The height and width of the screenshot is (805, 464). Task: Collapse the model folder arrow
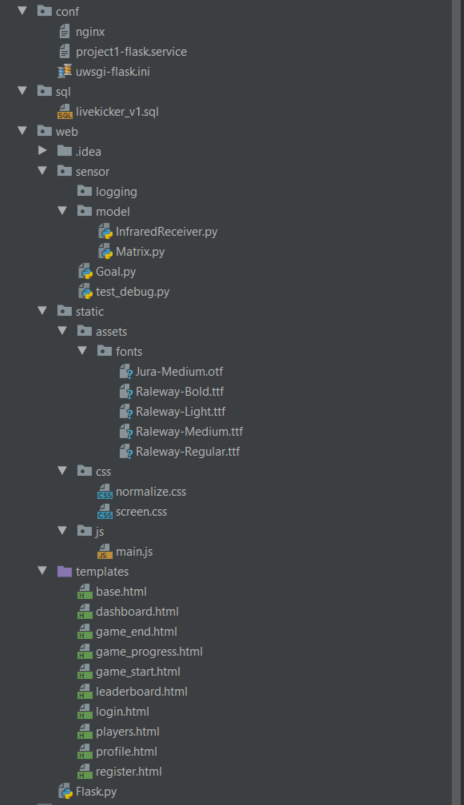[x=63, y=210]
